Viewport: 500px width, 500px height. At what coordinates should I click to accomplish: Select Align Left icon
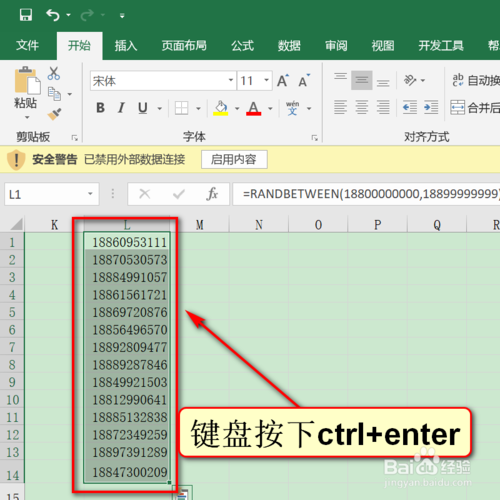340,107
